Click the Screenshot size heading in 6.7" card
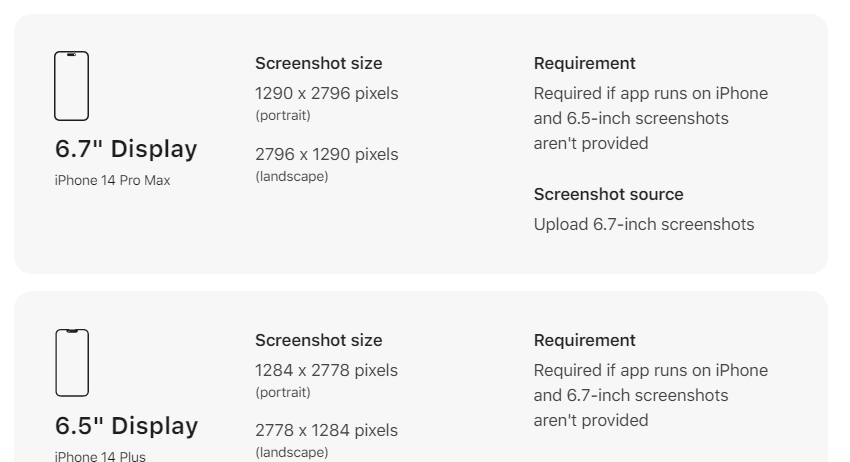 click(319, 63)
